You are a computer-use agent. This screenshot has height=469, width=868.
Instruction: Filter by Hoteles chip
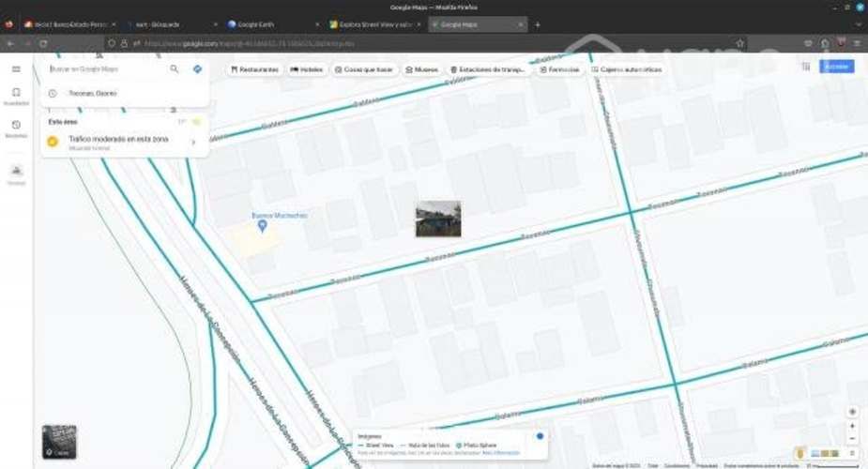pos(307,69)
